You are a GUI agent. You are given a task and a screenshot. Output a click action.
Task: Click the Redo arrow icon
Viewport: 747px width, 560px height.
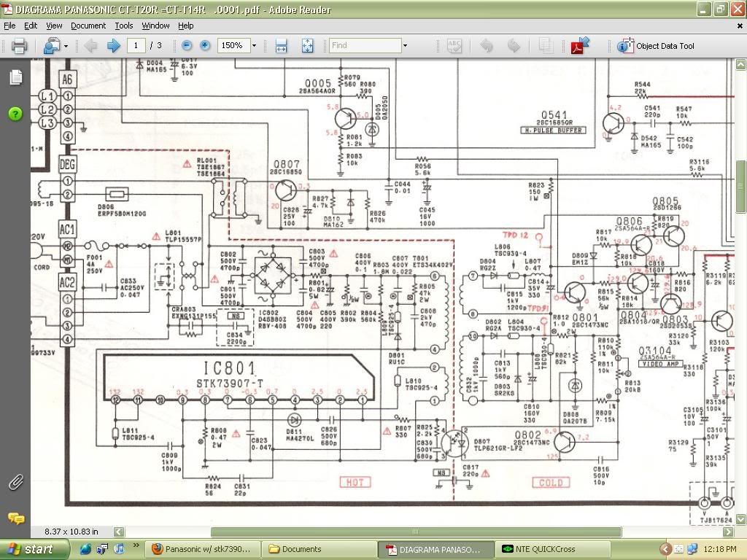(514, 46)
